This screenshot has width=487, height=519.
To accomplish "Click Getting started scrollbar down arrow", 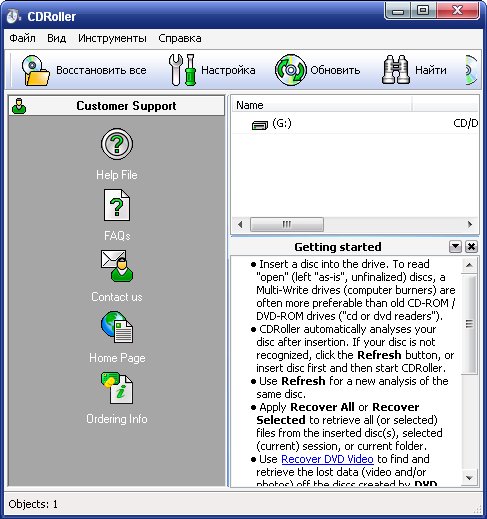I will 469,478.
